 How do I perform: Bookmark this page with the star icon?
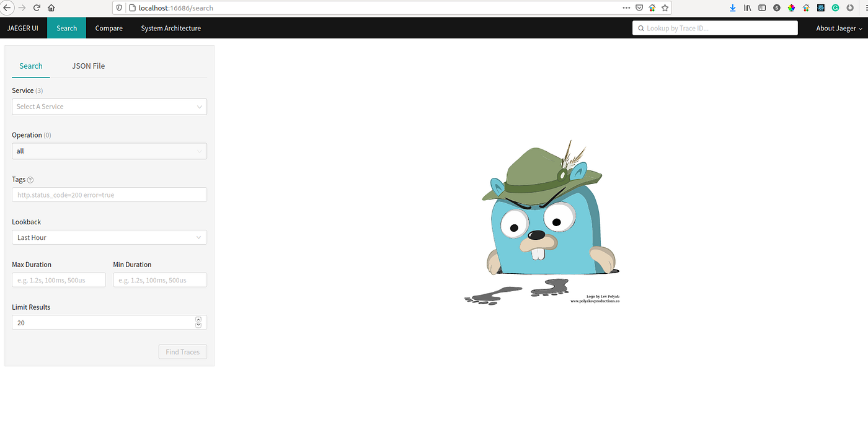[x=665, y=8]
